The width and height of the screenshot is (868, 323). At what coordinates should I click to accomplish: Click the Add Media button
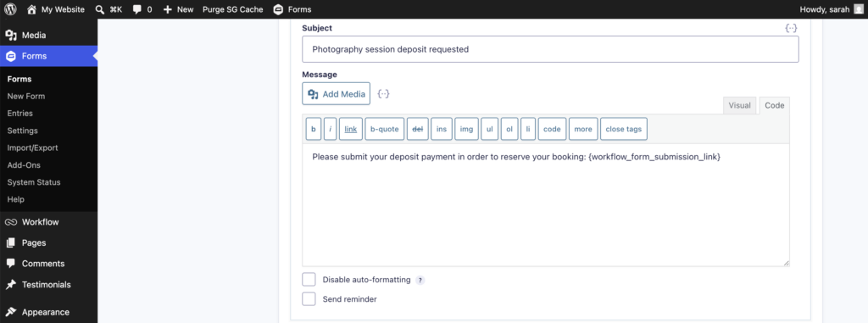(336, 93)
